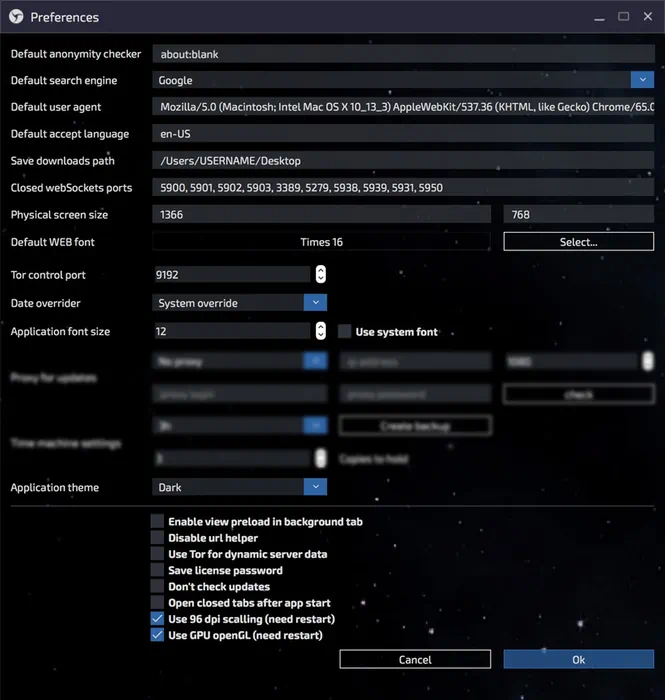Open the Default search engine dropdown arrow
The height and width of the screenshot is (700, 665).
point(642,80)
